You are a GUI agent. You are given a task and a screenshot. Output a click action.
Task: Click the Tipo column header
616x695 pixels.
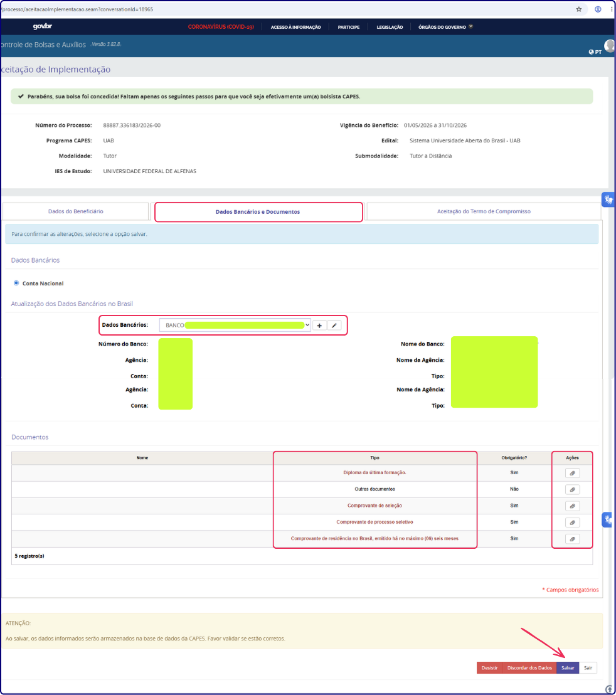coord(375,458)
